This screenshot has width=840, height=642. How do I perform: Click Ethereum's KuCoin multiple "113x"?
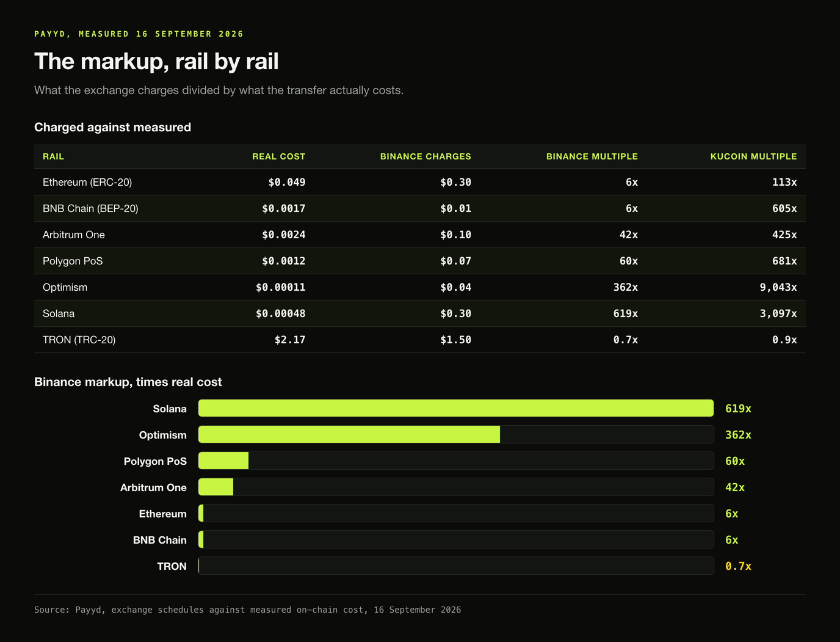pyautogui.click(x=784, y=182)
